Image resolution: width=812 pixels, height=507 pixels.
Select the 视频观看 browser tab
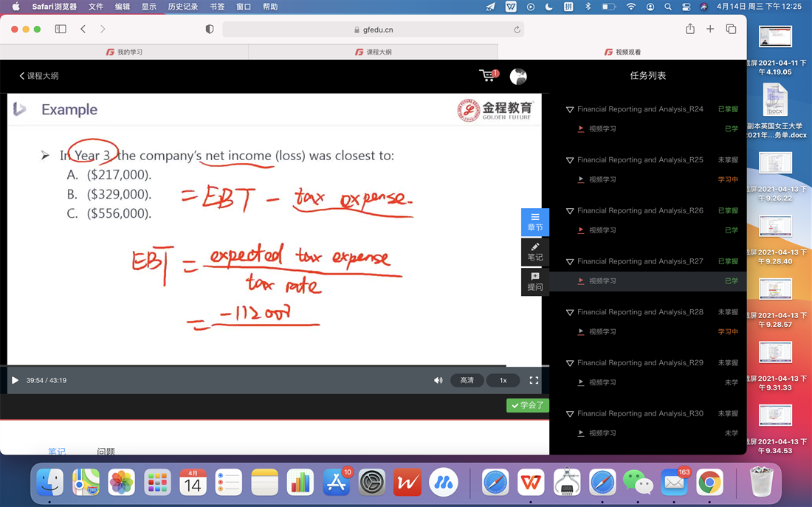[x=622, y=52]
